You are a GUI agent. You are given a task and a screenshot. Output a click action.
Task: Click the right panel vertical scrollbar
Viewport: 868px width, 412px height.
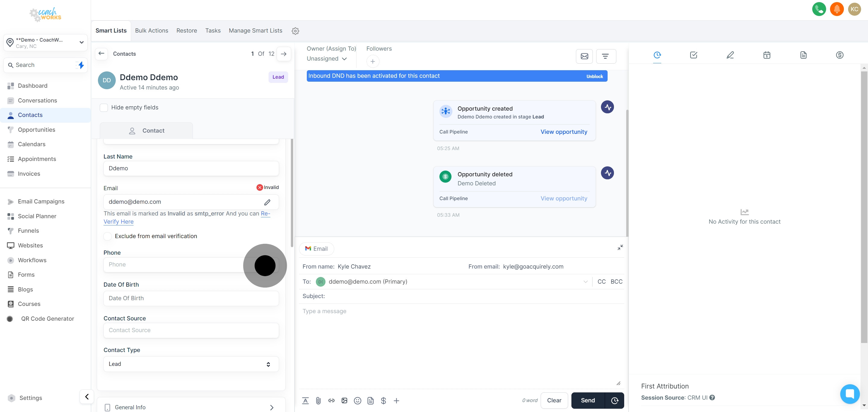(x=863, y=202)
